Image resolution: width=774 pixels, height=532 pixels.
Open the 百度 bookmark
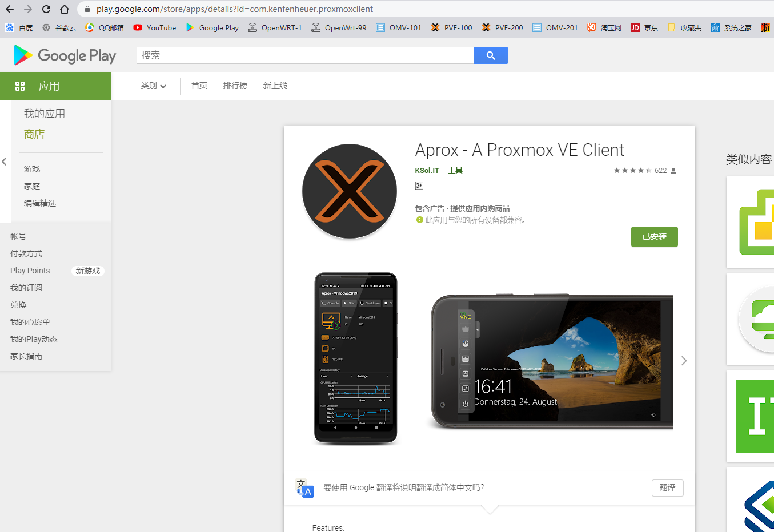[x=19, y=27]
